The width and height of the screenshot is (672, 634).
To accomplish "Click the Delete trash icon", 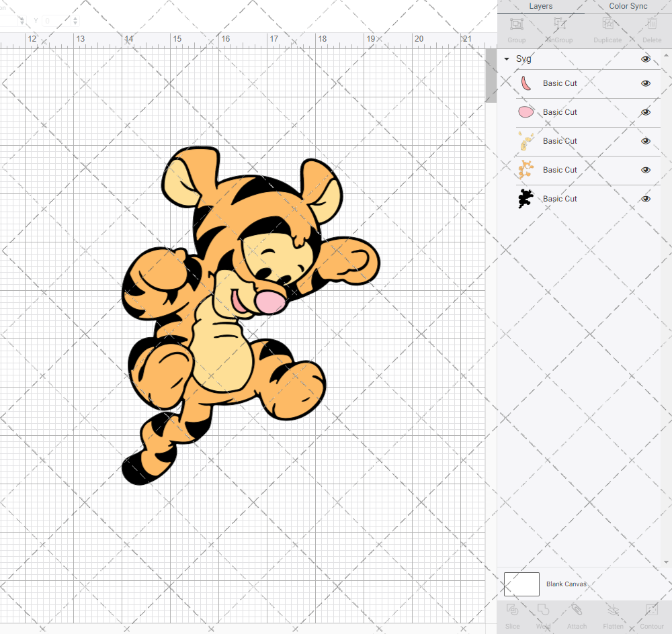I will [652, 24].
